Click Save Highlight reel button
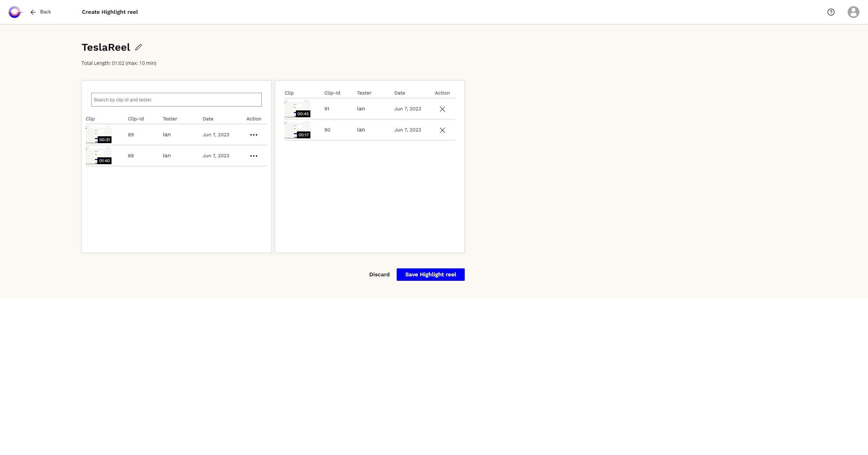 tap(430, 275)
